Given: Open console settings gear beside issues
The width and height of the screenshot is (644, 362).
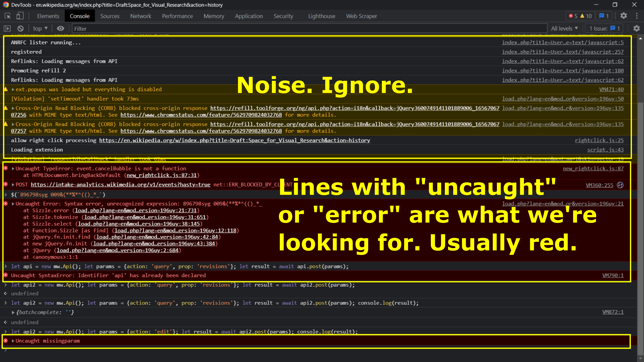Looking at the screenshot, I should pyautogui.click(x=636, y=29).
